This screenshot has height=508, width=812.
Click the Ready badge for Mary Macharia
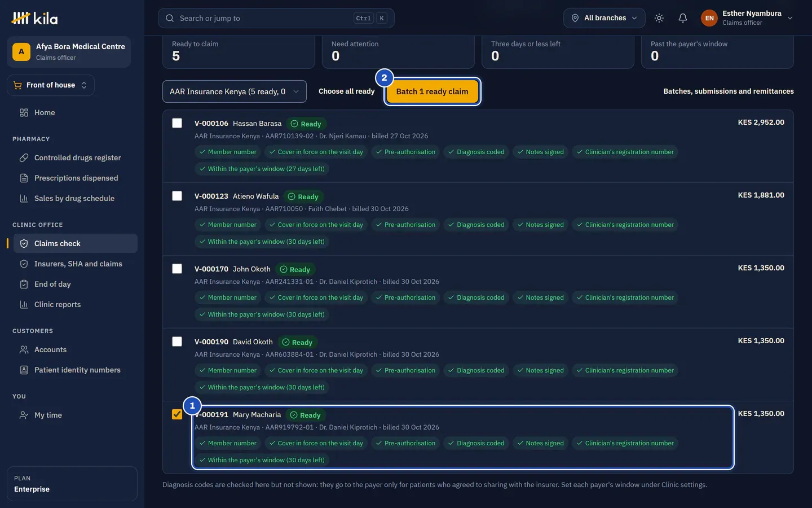tap(305, 415)
